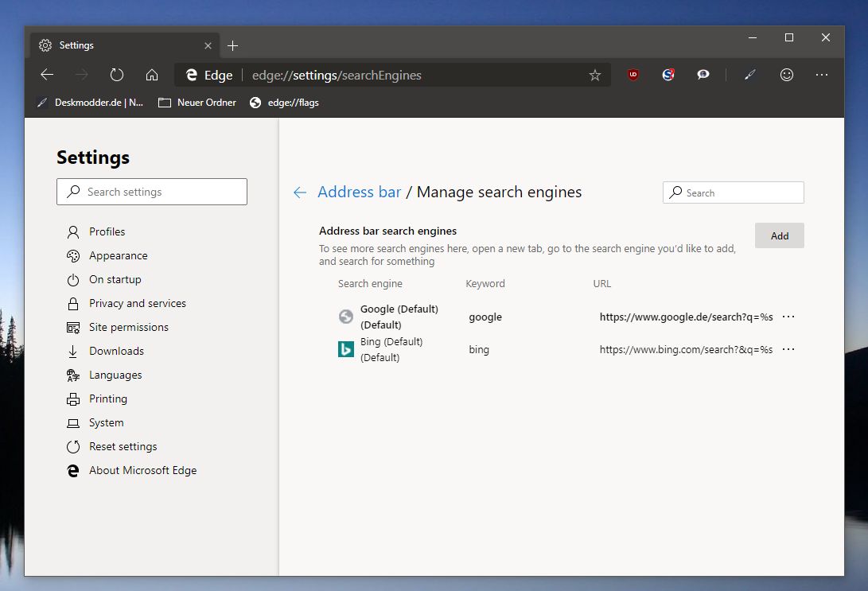
Task: Click the Keyword column header
Action: click(485, 283)
